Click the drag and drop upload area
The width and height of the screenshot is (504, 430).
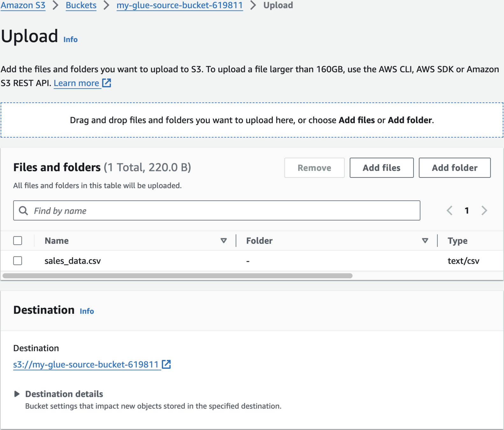252,120
